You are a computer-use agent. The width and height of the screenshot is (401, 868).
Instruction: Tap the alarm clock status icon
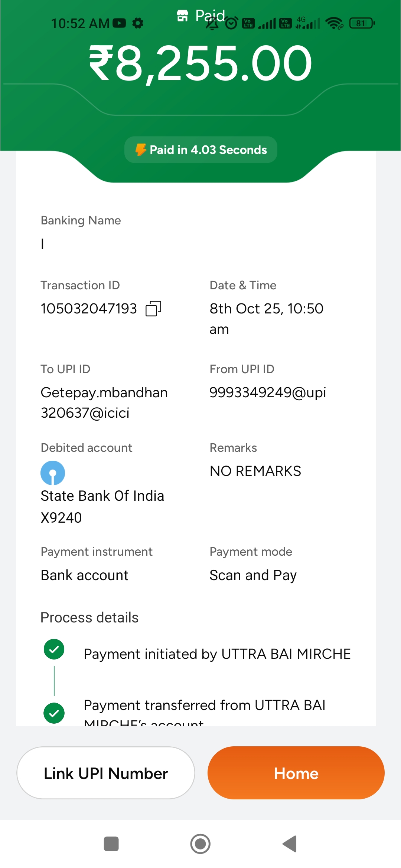[232, 24]
